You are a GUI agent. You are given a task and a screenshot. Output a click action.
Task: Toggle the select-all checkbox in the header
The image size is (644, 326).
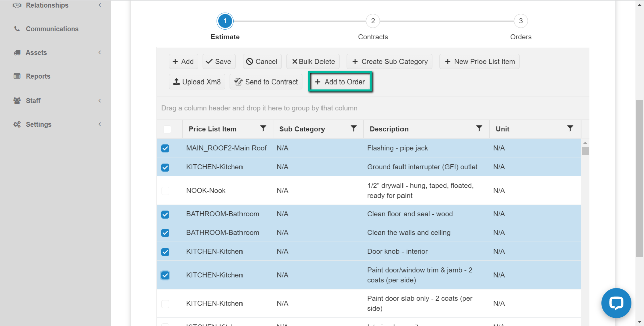coord(167,129)
